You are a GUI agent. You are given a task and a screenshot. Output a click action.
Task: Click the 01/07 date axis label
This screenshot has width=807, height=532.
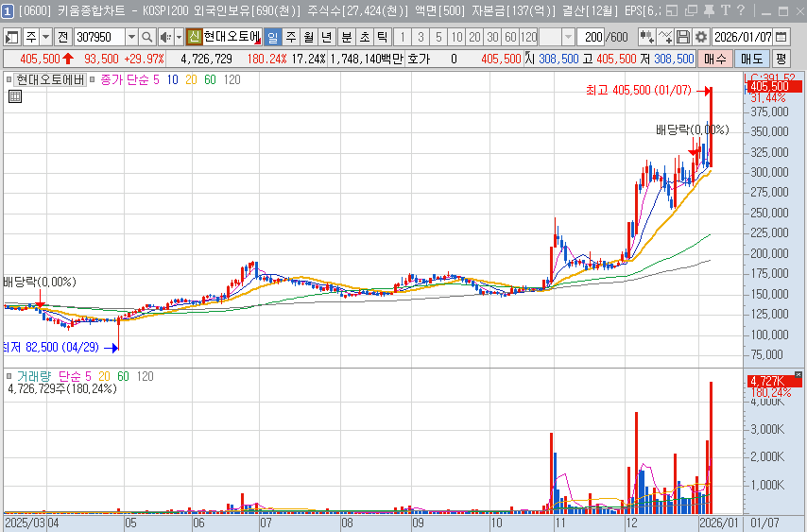pyautogui.click(x=764, y=523)
